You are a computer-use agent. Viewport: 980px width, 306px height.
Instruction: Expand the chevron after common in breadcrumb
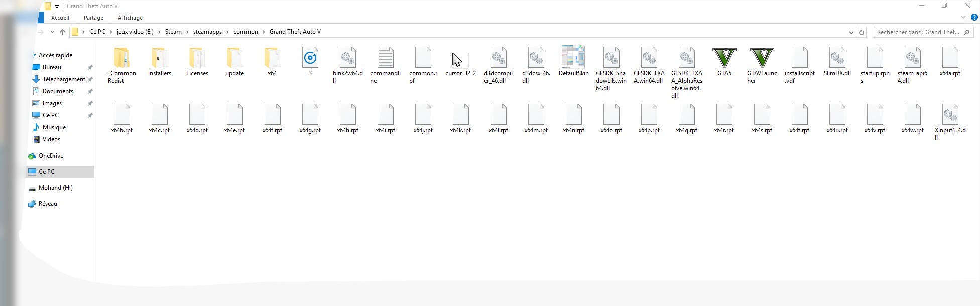tap(264, 32)
